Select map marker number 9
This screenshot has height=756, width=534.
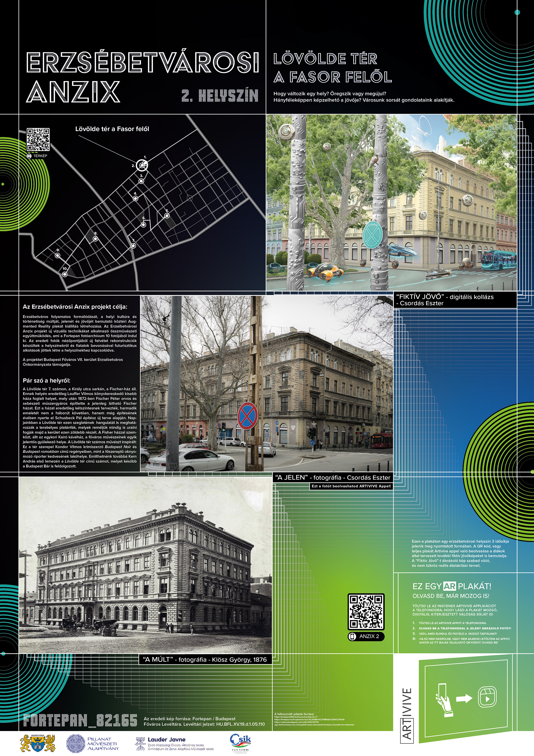58,256
